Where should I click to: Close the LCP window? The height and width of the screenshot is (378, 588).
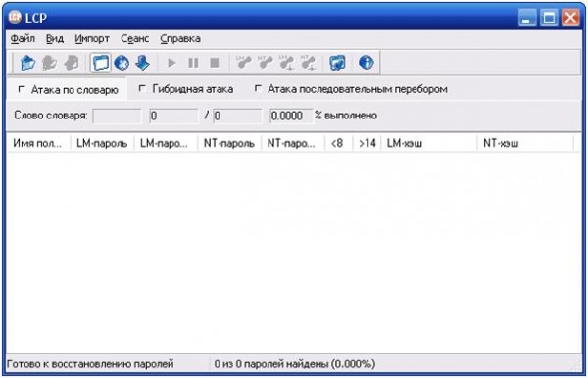570,18
